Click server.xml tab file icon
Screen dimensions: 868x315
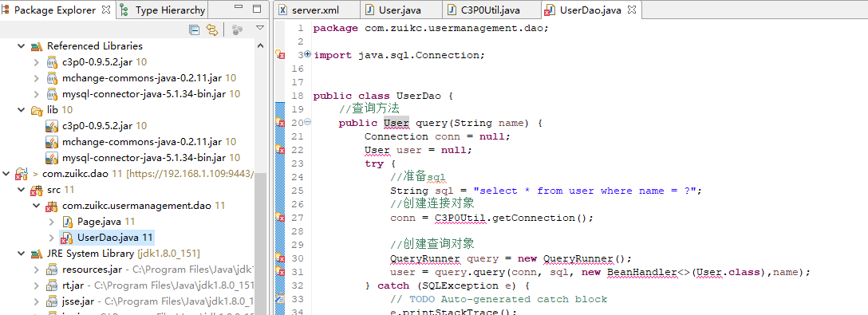click(x=283, y=10)
